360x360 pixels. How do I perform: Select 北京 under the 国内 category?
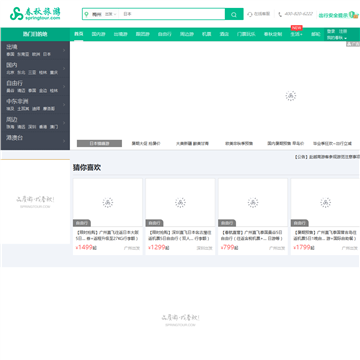(10, 72)
